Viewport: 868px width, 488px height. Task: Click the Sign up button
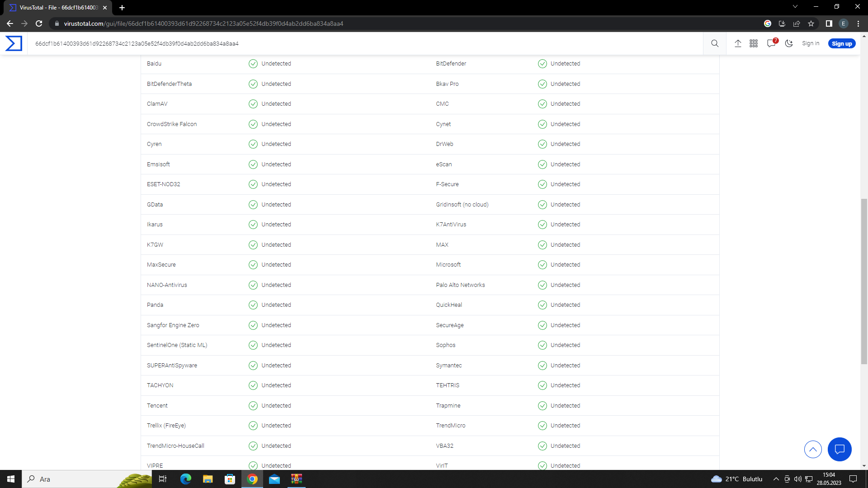pos(842,43)
